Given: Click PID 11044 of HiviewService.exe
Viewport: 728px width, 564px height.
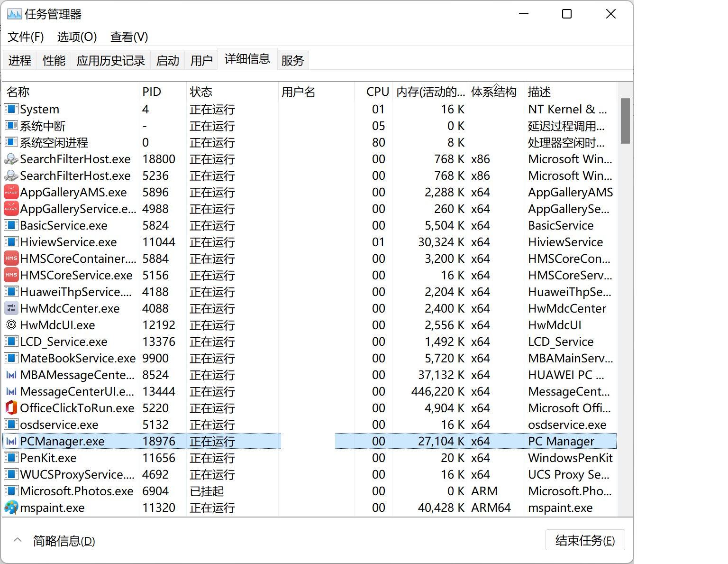Looking at the screenshot, I should (x=159, y=242).
